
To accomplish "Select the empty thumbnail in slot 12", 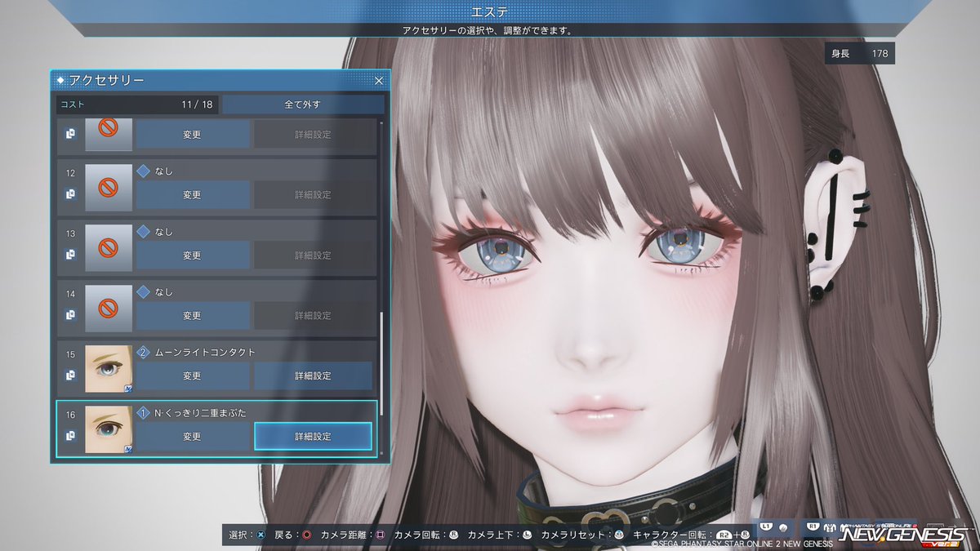I will click(x=109, y=188).
